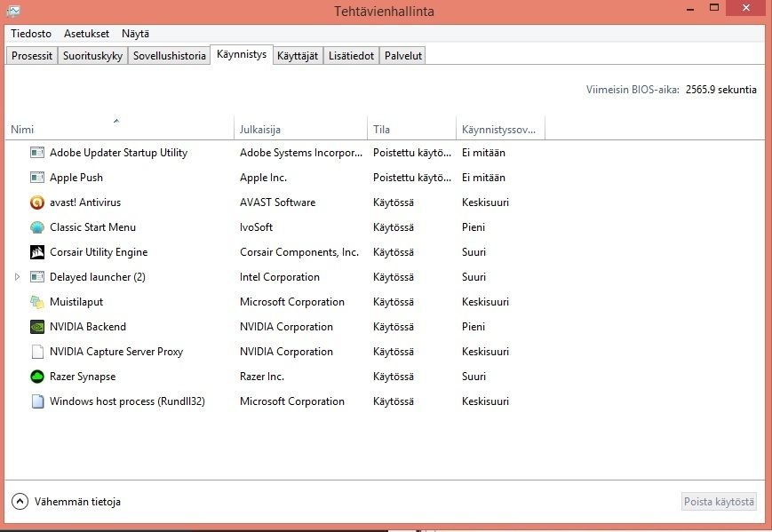Click the Delayed launcher row icon
Screen dimensions: 772x532
coord(37,277)
